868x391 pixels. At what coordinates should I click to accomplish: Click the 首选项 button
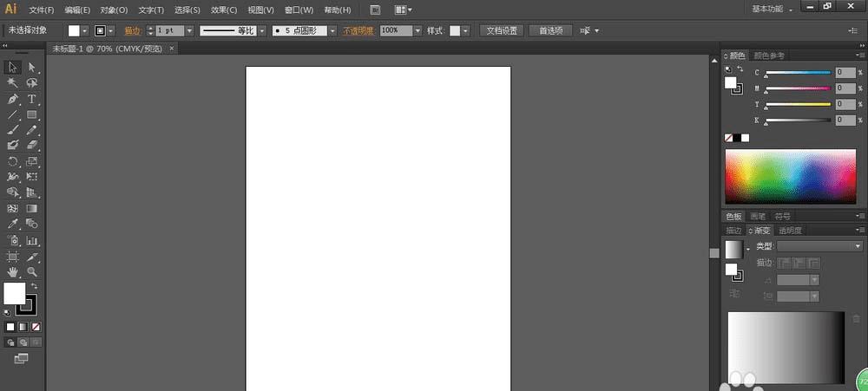pos(550,30)
